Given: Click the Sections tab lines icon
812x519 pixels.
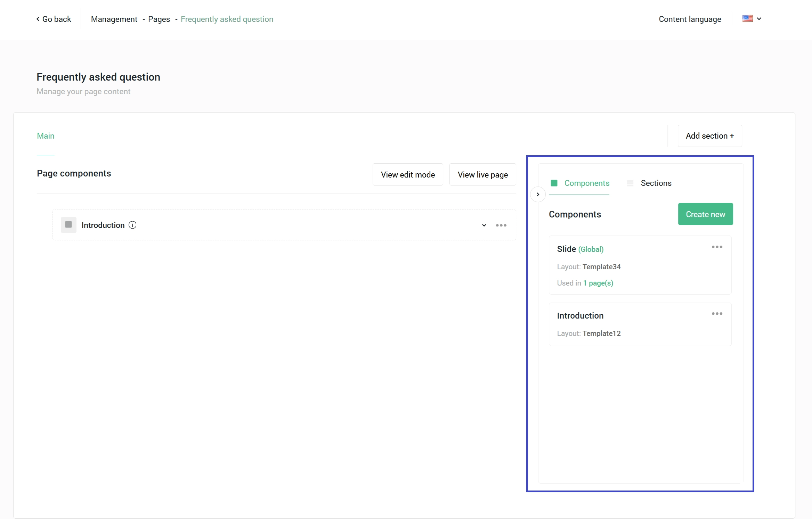Looking at the screenshot, I should click(x=630, y=183).
